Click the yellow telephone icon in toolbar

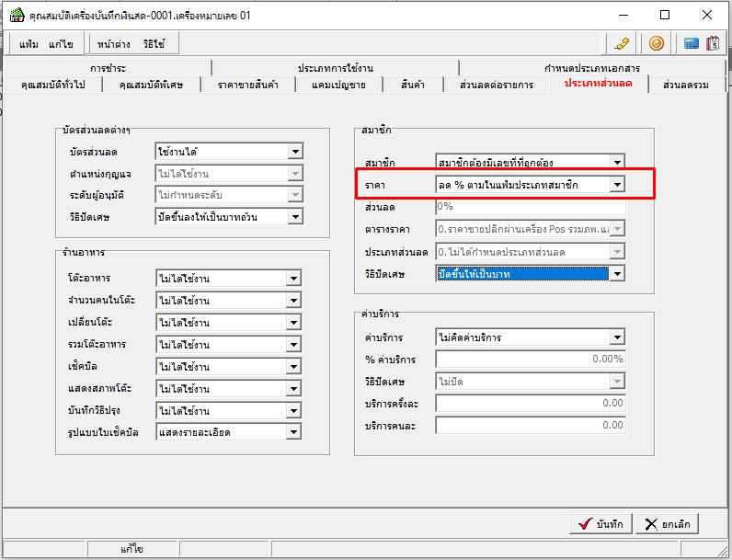click(623, 43)
